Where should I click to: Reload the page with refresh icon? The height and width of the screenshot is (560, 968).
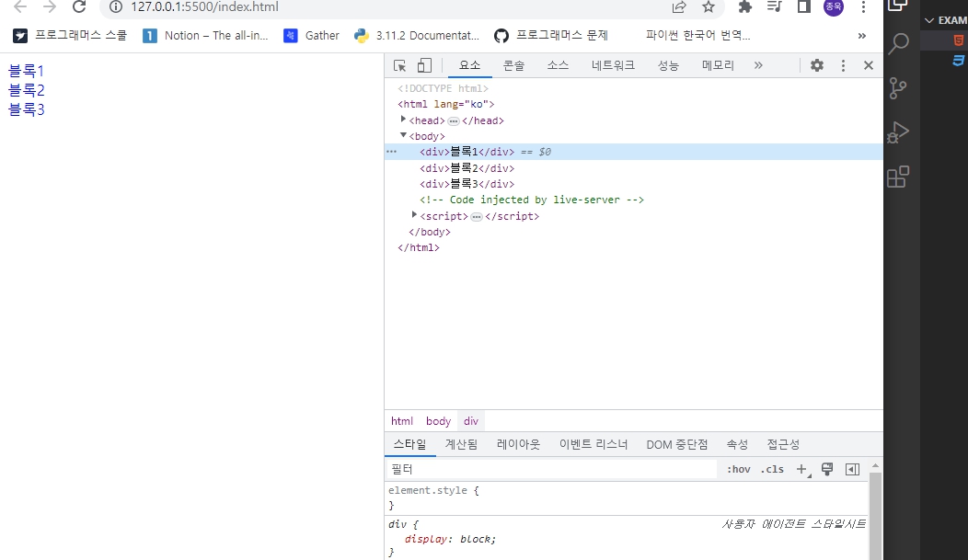79,6
